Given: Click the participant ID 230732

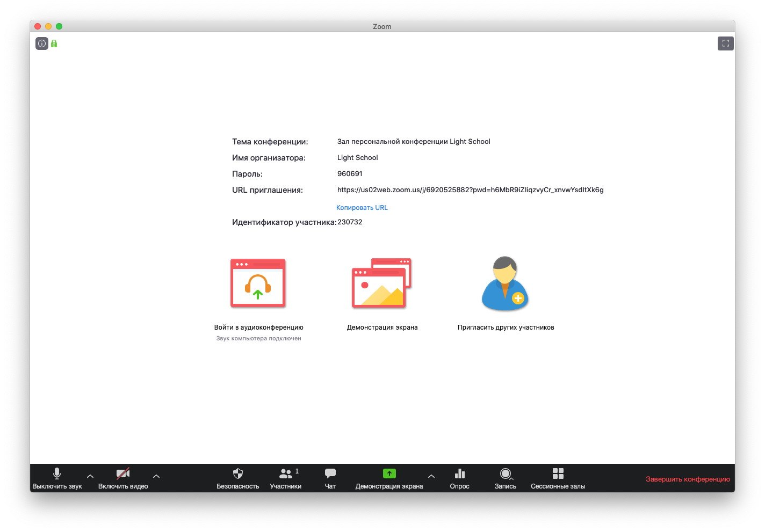Looking at the screenshot, I should coord(350,222).
